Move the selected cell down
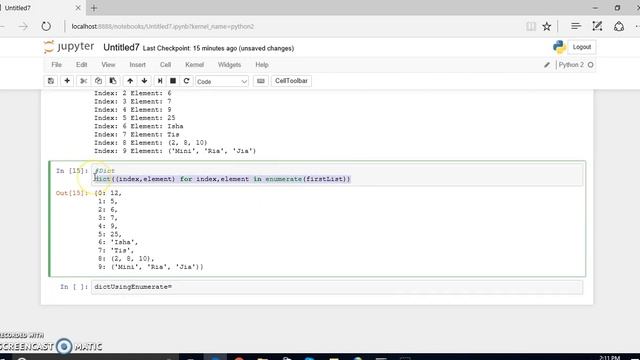The height and width of the screenshot is (360, 640). click(144, 81)
